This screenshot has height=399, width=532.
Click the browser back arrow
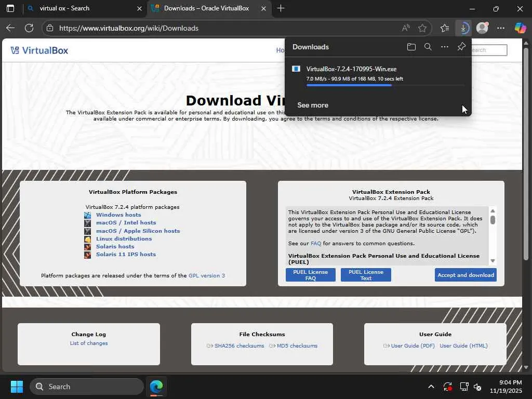tap(10, 28)
